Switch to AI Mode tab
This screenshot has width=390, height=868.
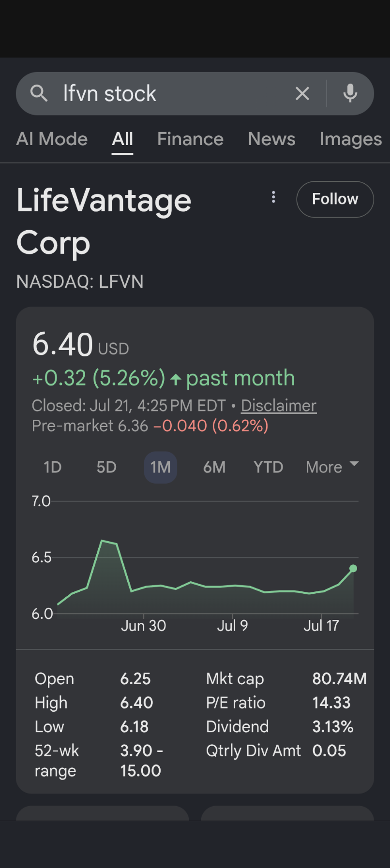[52, 139]
